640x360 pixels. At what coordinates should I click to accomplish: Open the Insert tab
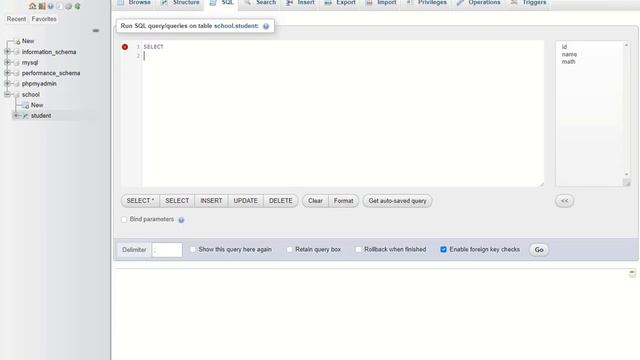tap(300, 3)
